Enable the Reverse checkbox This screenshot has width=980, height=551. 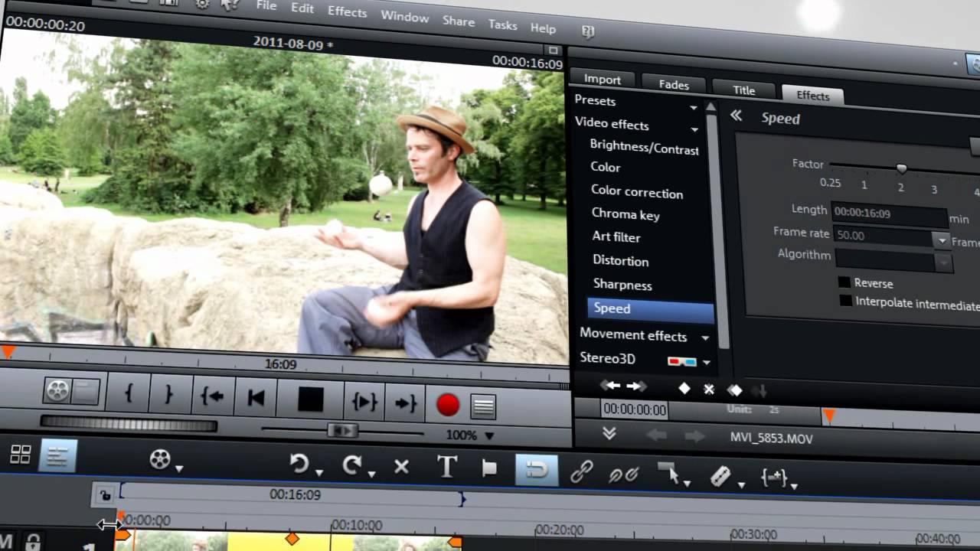tap(845, 282)
